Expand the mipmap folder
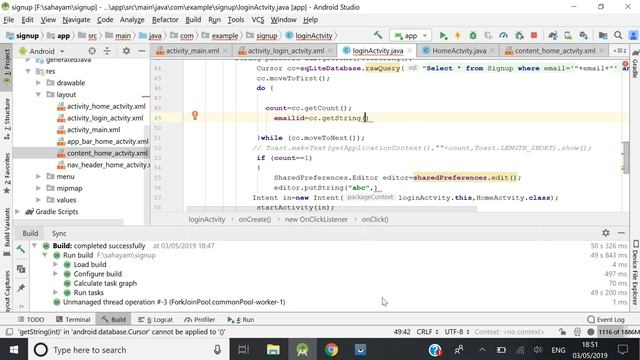The image size is (640, 360). click(x=38, y=188)
